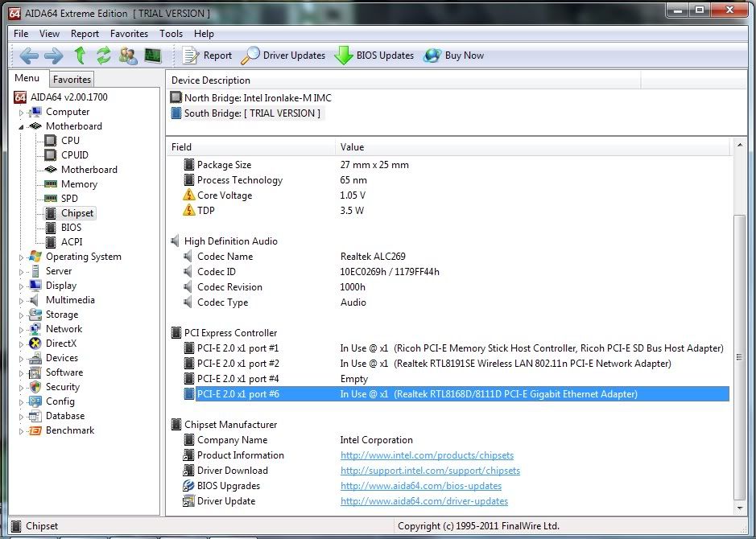Click the Report toolbar button

[207, 56]
